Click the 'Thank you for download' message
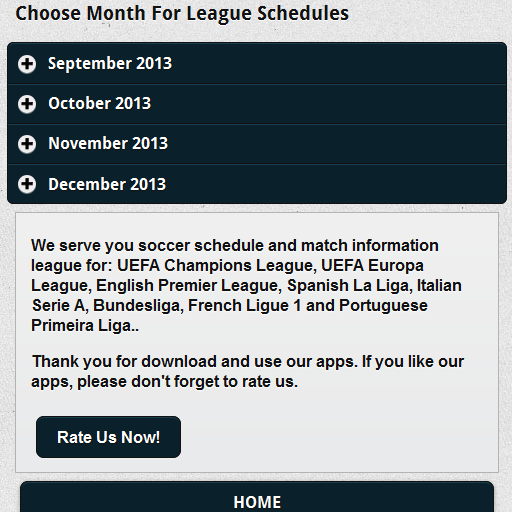Image resolution: width=512 pixels, height=512 pixels. pos(248,371)
